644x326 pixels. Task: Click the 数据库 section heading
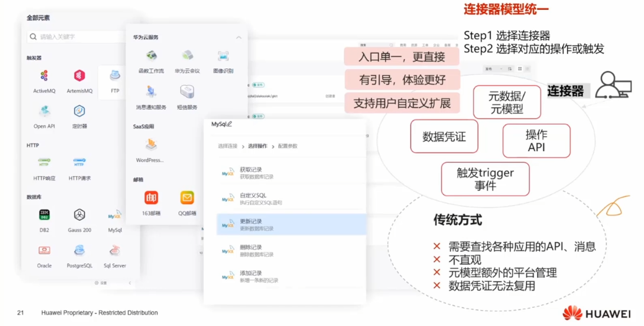point(34,197)
